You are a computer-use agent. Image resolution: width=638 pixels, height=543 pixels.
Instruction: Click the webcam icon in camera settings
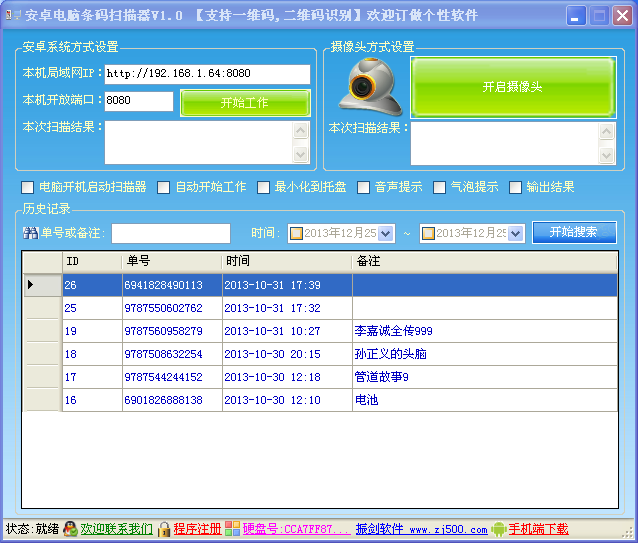point(371,87)
